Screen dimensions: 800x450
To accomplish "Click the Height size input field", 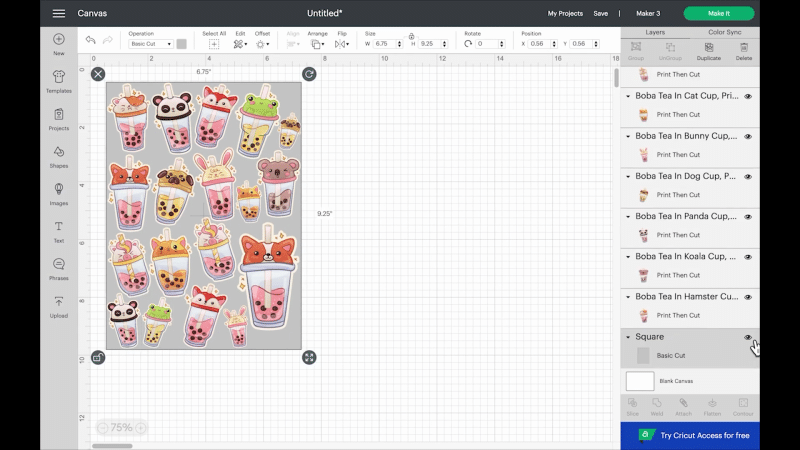I will point(430,44).
